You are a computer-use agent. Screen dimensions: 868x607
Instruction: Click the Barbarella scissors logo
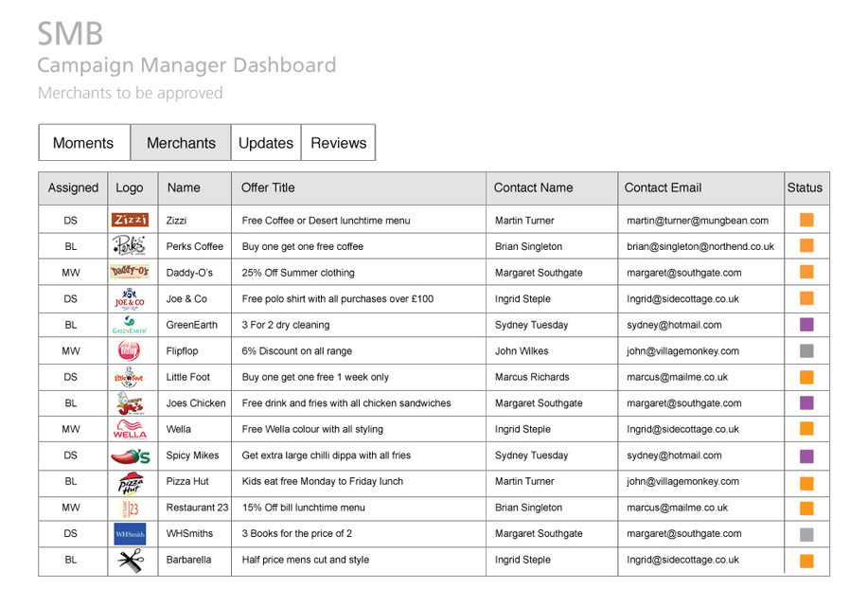click(130, 560)
